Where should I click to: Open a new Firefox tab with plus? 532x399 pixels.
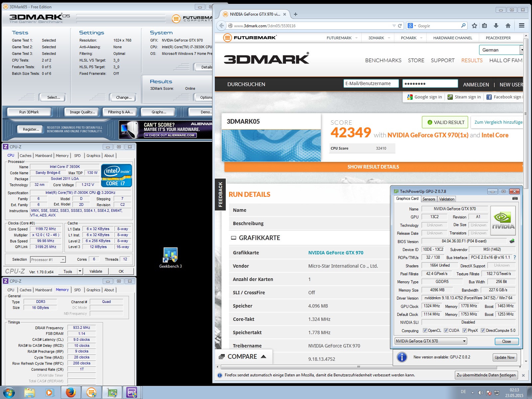[295, 14]
